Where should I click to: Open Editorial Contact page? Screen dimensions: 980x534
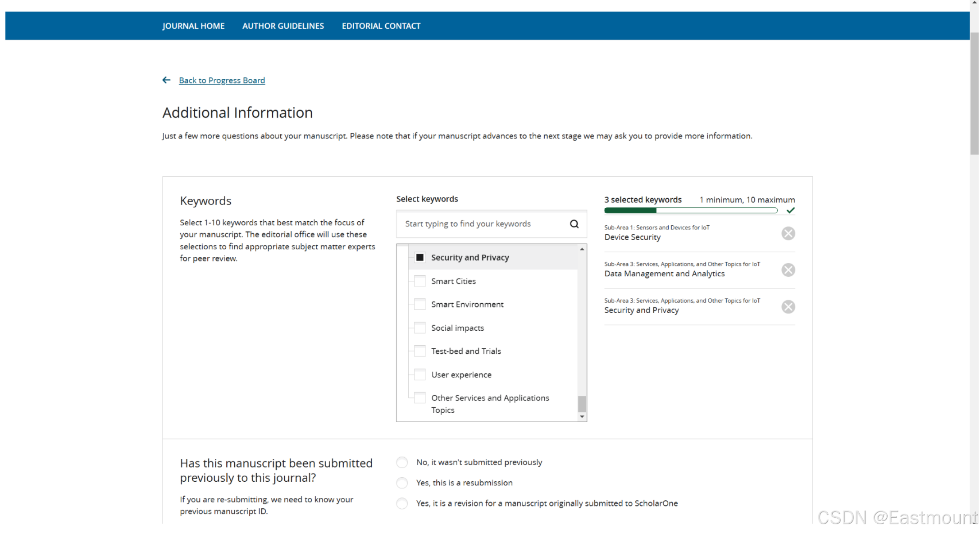tap(381, 26)
